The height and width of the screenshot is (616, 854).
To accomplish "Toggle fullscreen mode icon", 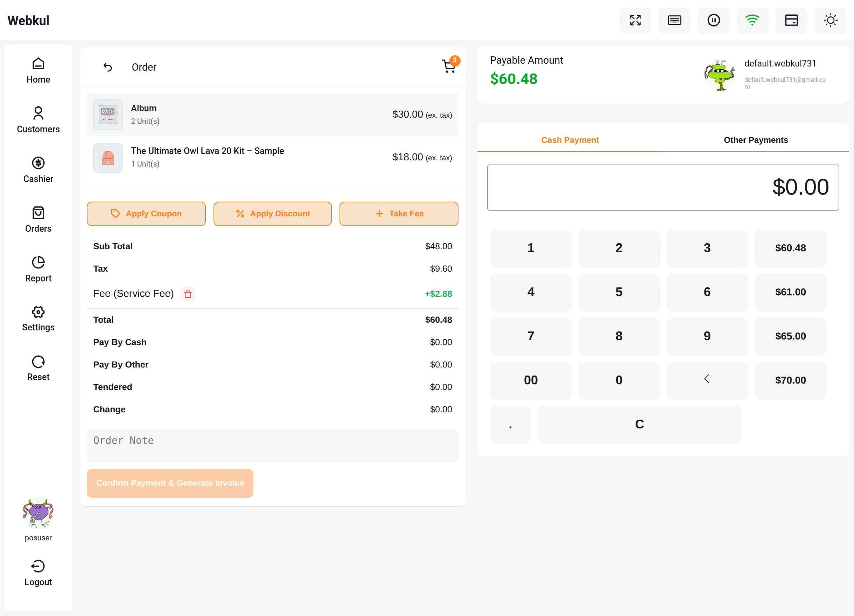I will click(x=635, y=20).
